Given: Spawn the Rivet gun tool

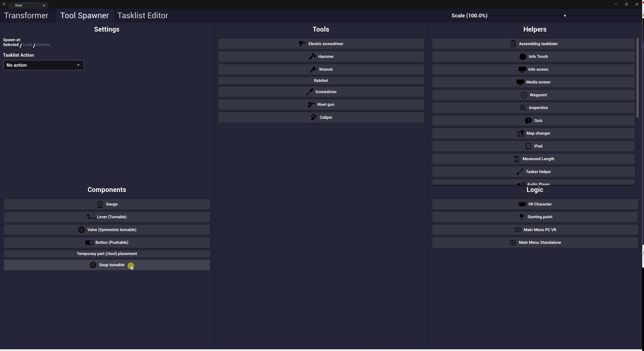Looking at the screenshot, I should pyautogui.click(x=321, y=105).
